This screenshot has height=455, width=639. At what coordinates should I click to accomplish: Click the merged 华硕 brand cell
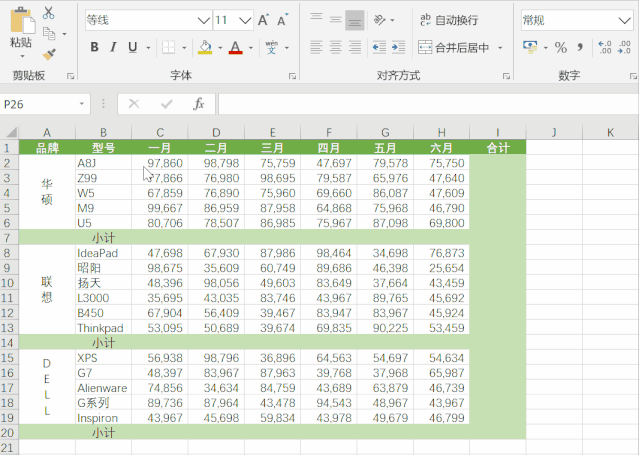point(47,192)
